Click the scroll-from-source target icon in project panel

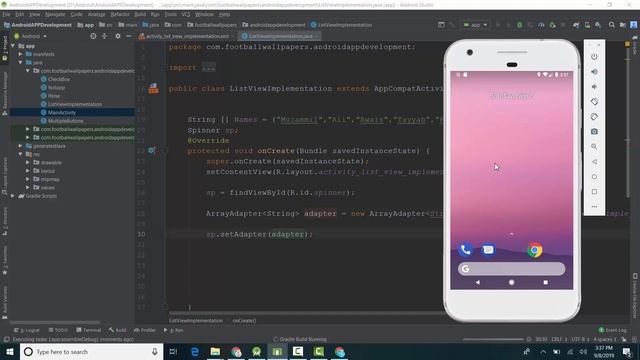[93, 36]
